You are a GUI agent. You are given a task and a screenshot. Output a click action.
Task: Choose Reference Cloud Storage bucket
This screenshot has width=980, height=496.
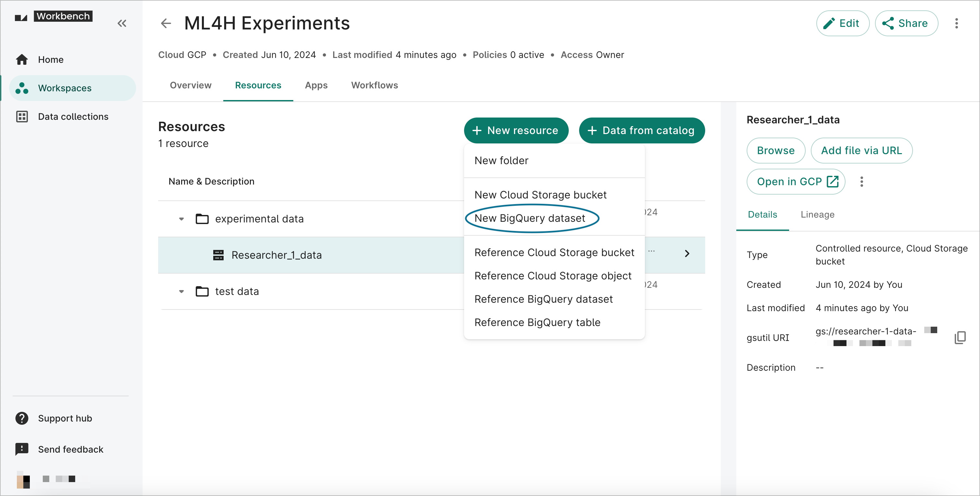tap(554, 253)
